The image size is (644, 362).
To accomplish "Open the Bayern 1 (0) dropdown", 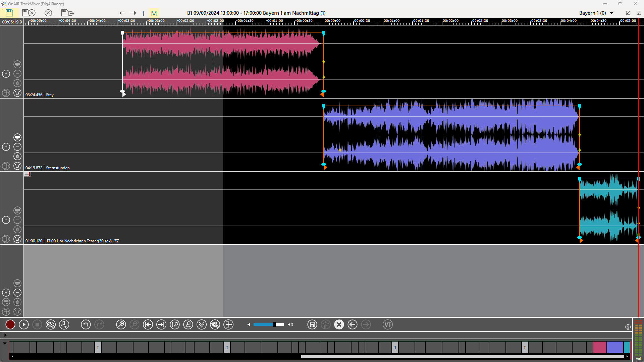I will click(611, 13).
